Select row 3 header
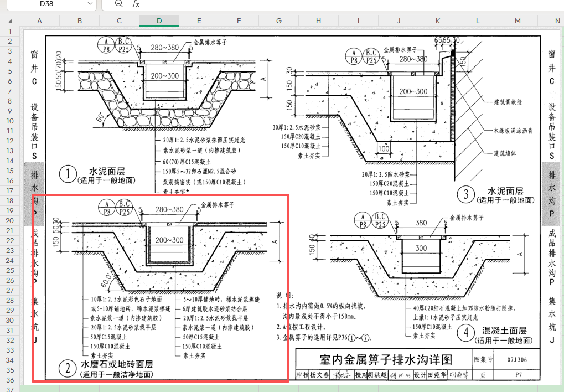Viewport: 564px width, 392px height. (10, 51)
